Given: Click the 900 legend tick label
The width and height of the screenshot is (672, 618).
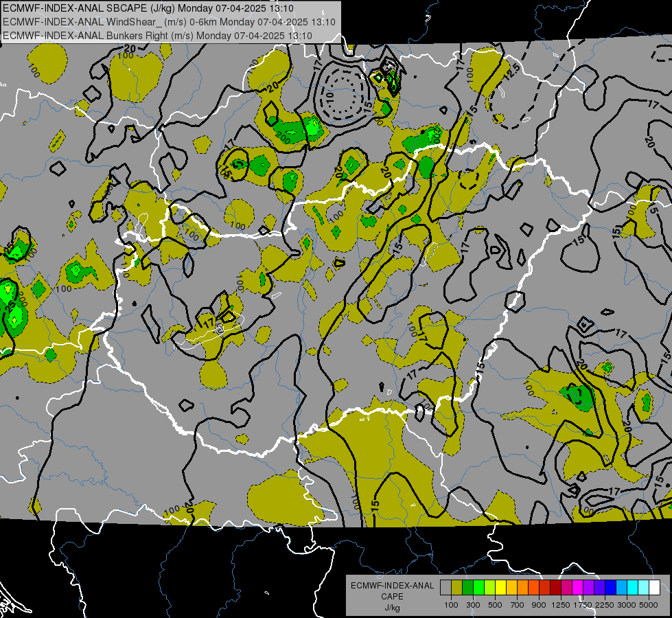Looking at the screenshot, I should (539, 605).
